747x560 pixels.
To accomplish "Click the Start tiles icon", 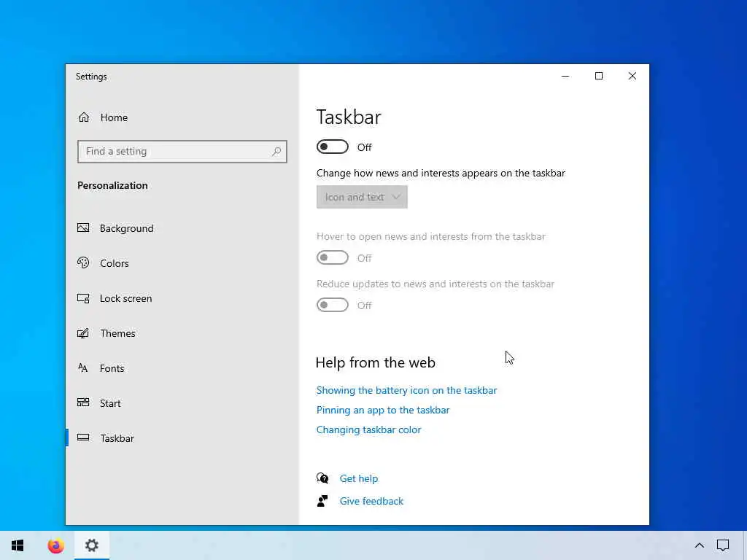I will click(83, 402).
